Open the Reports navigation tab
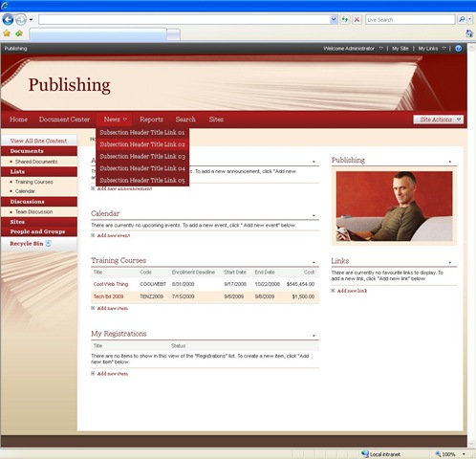 point(151,120)
